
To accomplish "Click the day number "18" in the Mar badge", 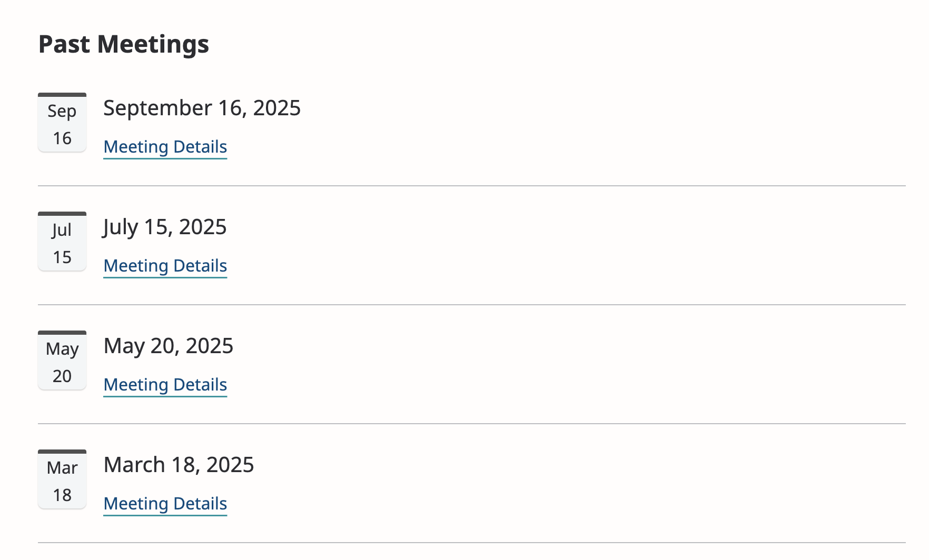I will point(62,495).
